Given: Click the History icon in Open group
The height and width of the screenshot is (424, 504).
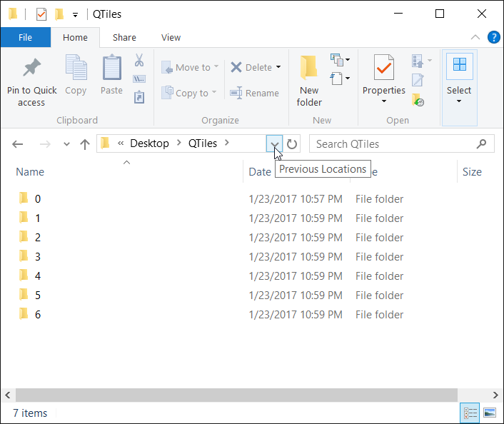Looking at the screenshot, I should click(418, 101).
